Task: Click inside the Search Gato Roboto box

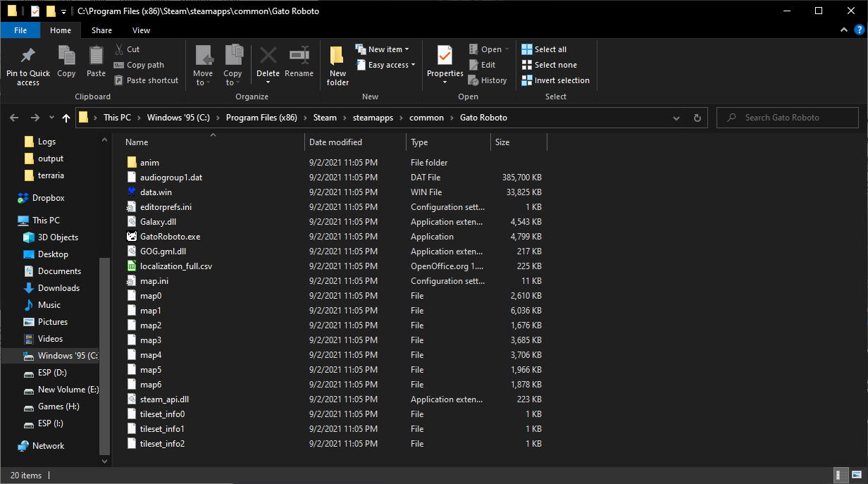Action: point(787,118)
